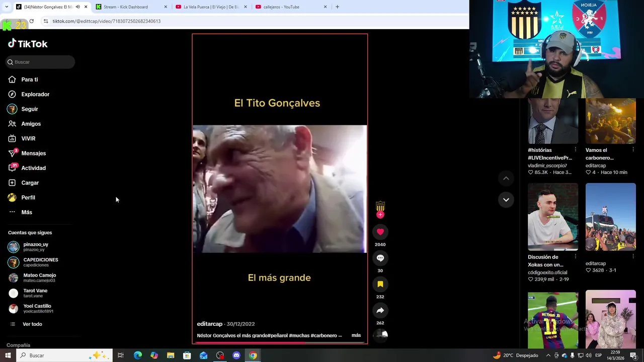Viewport: 644px width, 362px height.
Task: Launch Microsoft Edge from the taskbar
Action: pyautogui.click(x=138, y=355)
